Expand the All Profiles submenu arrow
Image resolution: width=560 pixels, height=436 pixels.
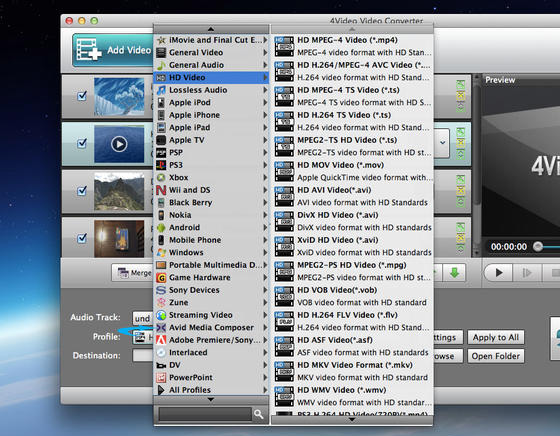coord(265,390)
